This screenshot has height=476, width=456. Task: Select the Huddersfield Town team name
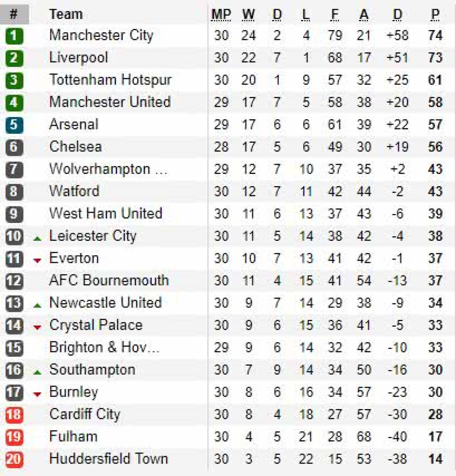[108, 459]
